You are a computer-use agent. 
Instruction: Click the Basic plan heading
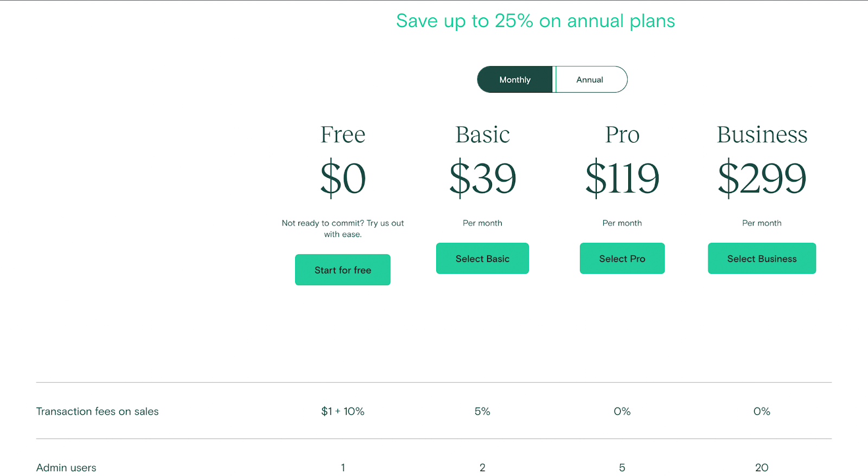click(483, 134)
